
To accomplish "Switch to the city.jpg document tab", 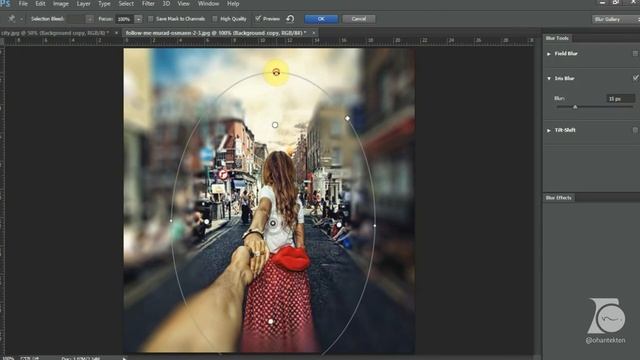I will coord(55,33).
